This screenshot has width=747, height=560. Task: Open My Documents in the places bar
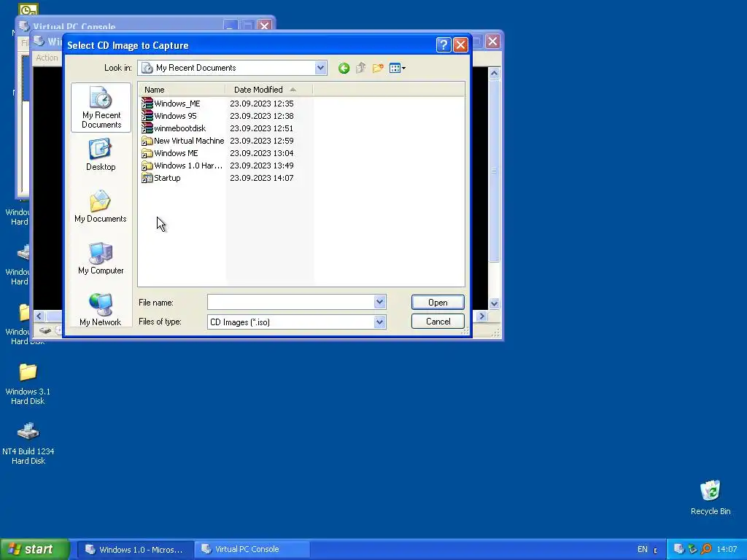coord(101,206)
